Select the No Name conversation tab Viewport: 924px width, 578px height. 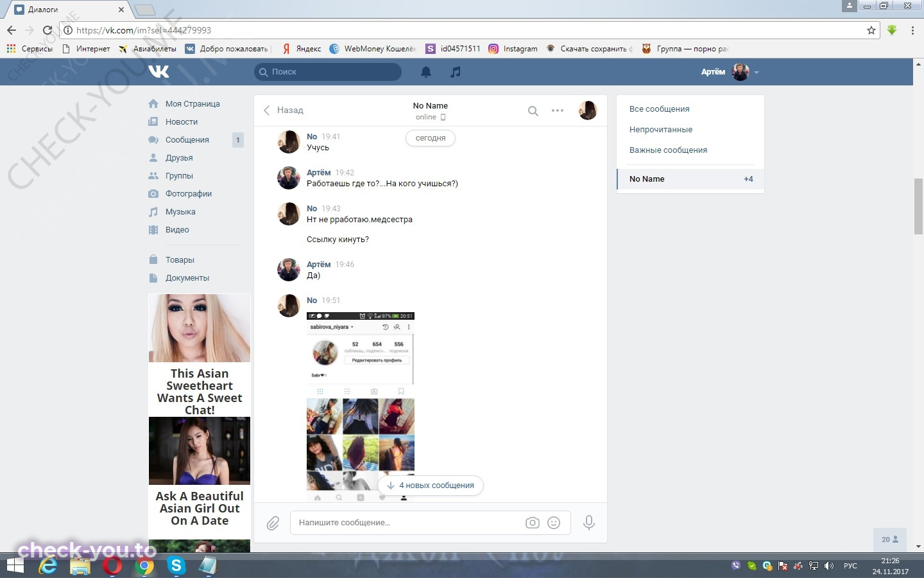coord(690,179)
